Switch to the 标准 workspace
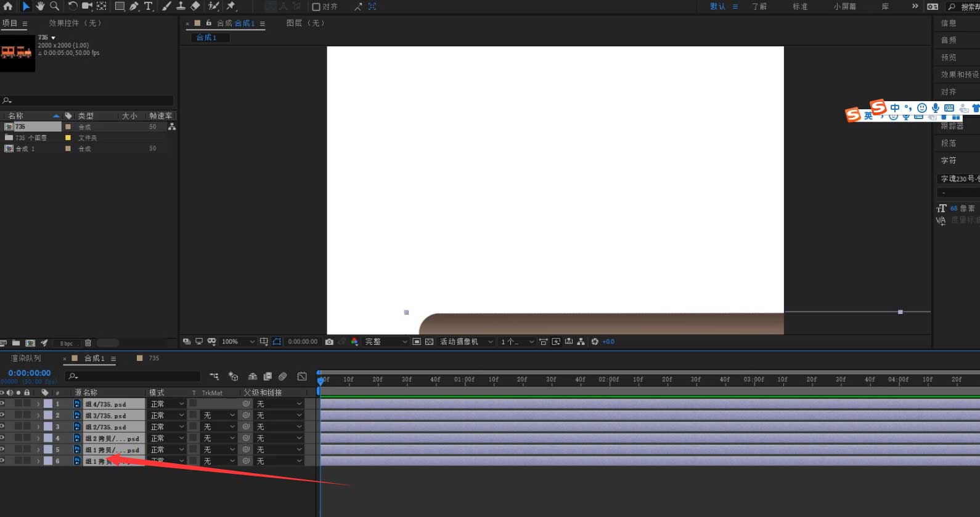 pos(800,7)
